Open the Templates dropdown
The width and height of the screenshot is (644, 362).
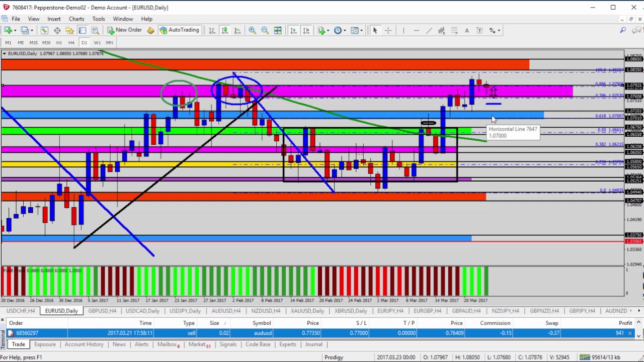coord(357,30)
